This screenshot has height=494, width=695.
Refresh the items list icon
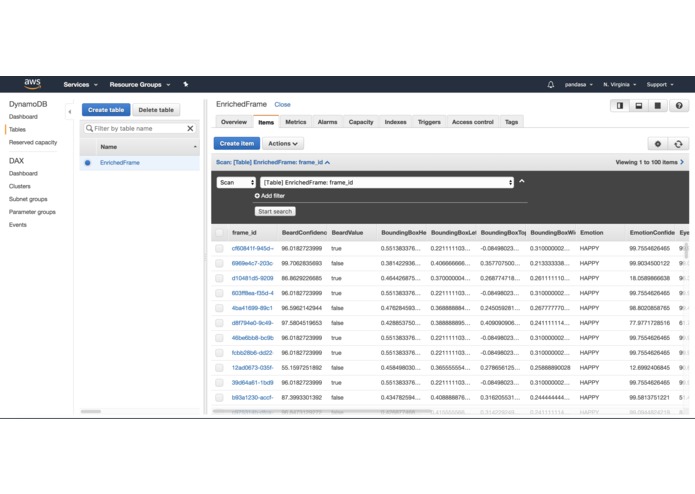678,144
